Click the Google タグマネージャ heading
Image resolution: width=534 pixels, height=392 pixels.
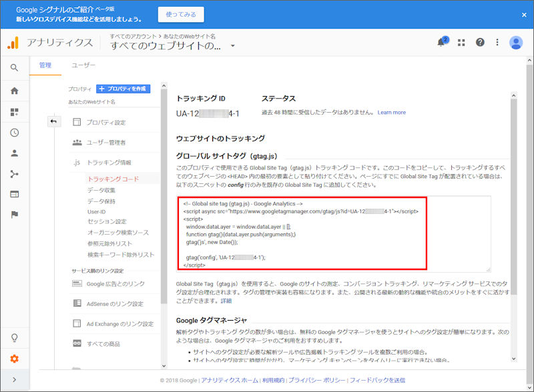212,320
